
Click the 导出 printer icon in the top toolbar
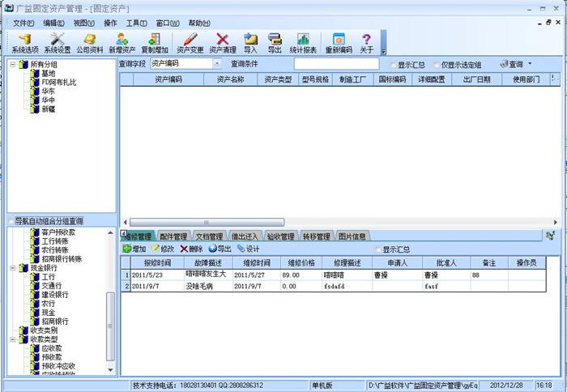click(275, 43)
